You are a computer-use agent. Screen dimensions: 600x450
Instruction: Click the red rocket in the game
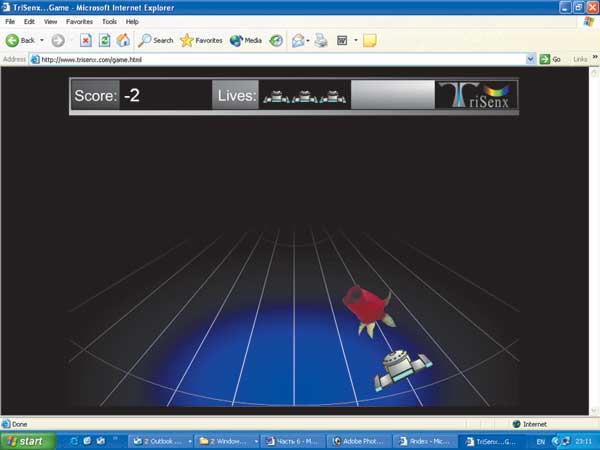365,305
